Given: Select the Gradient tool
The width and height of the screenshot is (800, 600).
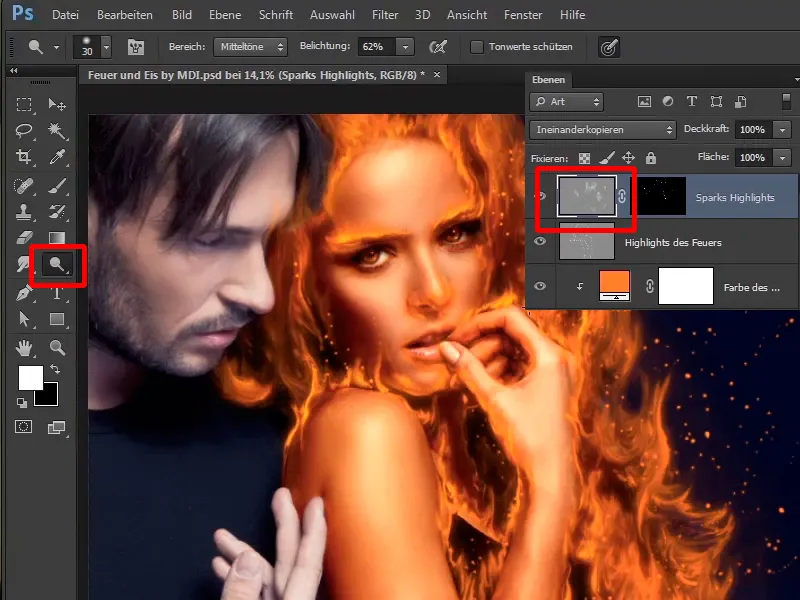Looking at the screenshot, I should (57, 238).
